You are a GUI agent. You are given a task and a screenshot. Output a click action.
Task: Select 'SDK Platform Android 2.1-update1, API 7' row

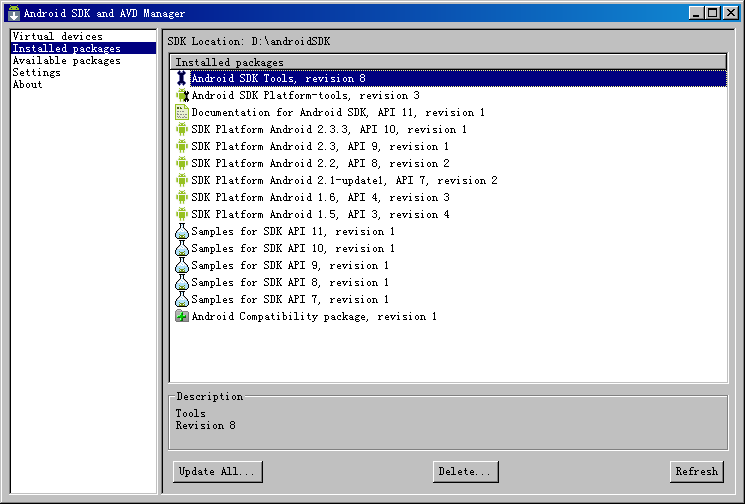coord(448,181)
